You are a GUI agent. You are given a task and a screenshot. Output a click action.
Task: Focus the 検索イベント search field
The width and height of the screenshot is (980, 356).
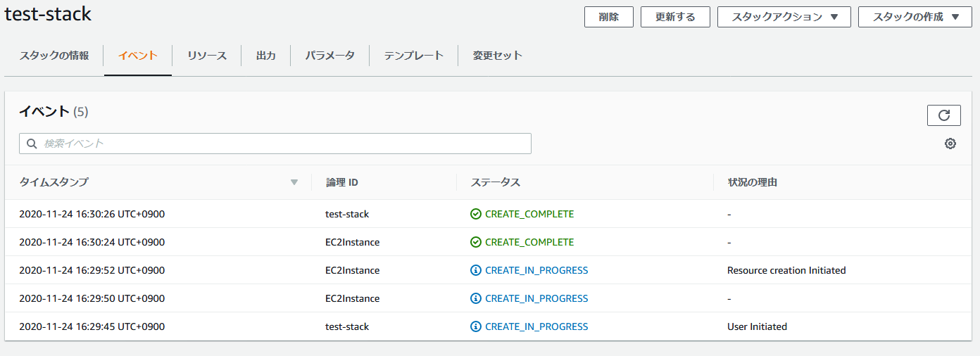click(282, 144)
